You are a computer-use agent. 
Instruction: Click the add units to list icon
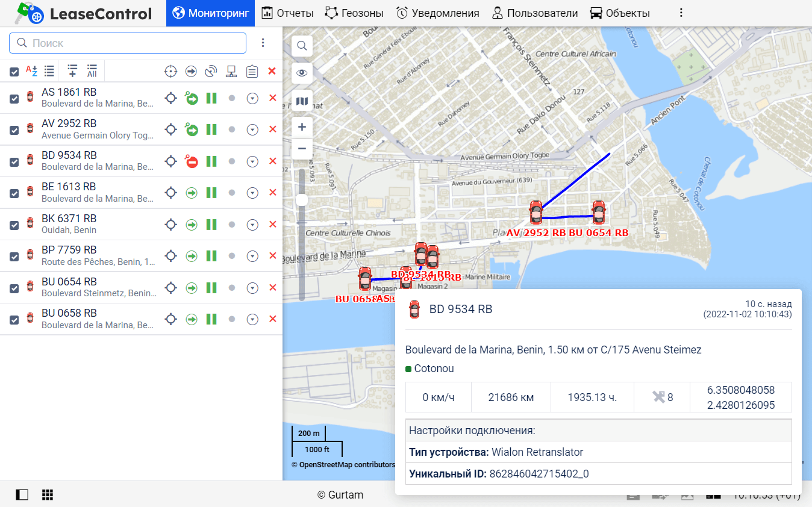pos(72,71)
